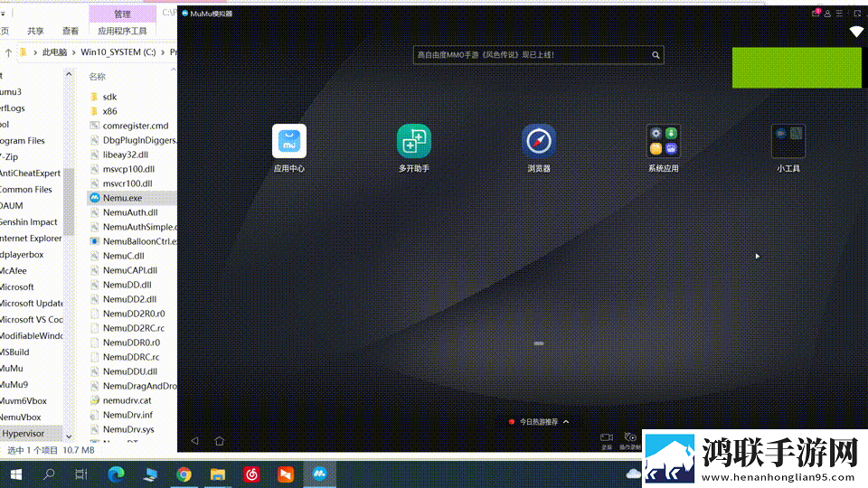
Task: Open the 查看 tab in Explorer
Action: [x=71, y=31]
